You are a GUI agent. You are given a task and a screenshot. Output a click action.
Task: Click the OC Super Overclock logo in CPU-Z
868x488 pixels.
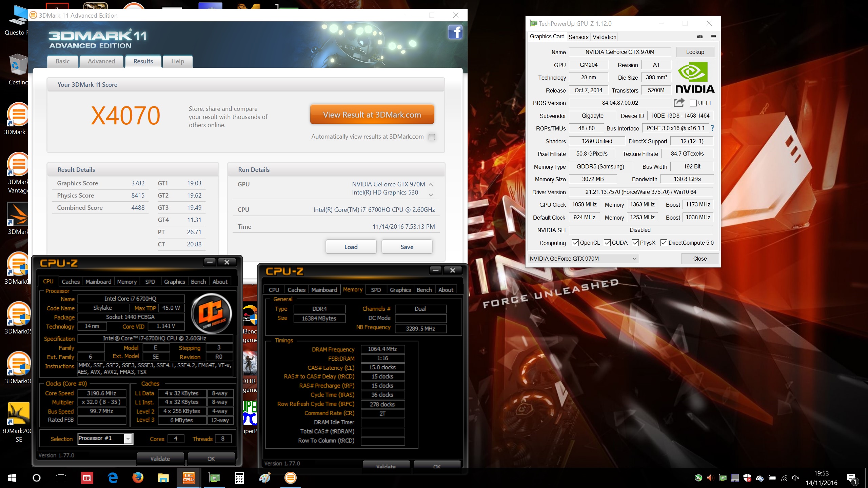211,314
